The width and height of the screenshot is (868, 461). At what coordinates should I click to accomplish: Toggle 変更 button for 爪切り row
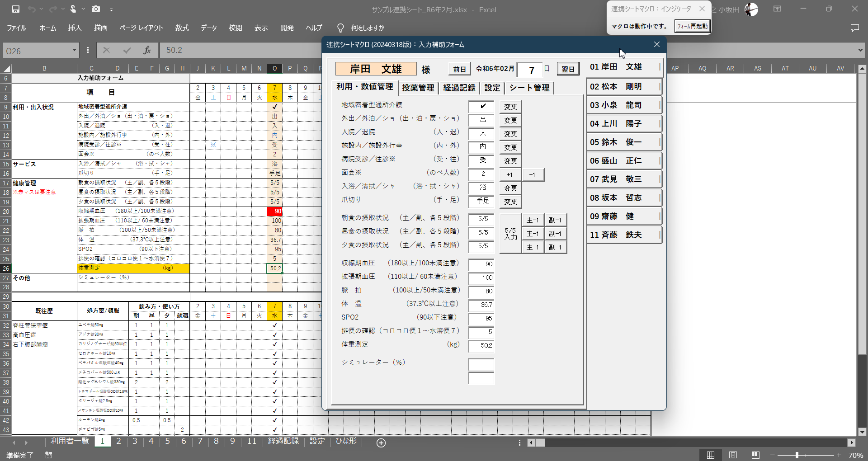coord(510,202)
